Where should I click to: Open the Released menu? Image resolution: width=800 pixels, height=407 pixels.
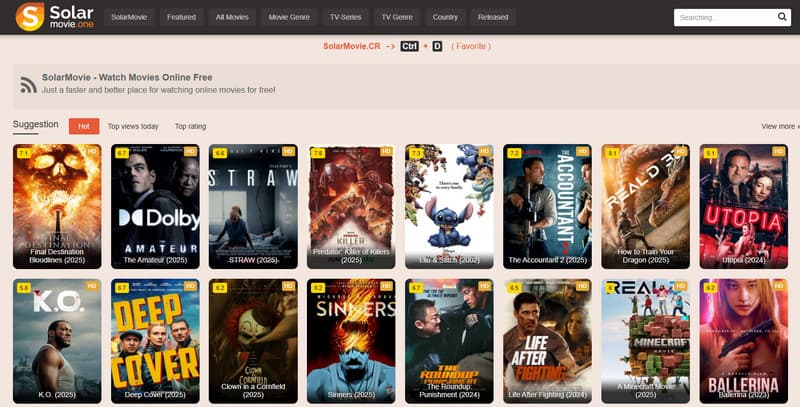[x=493, y=17]
